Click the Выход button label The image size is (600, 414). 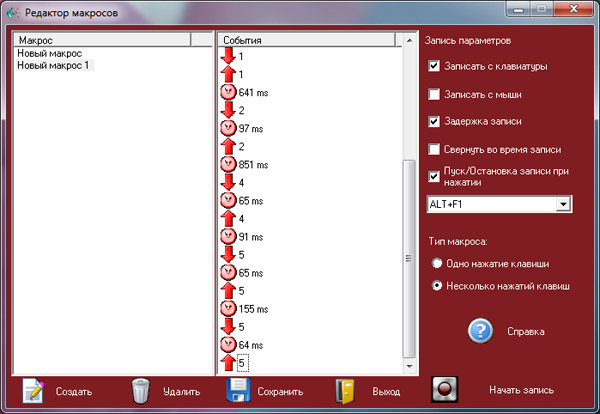[386, 391]
